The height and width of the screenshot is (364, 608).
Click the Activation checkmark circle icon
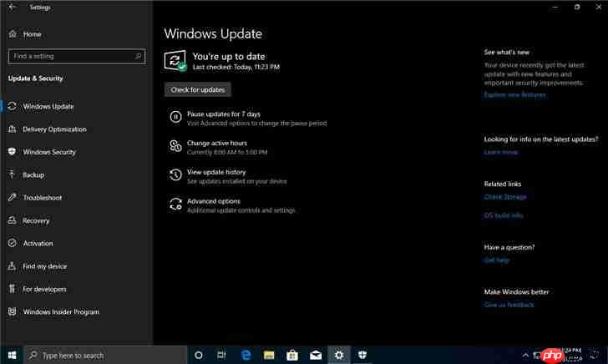click(x=12, y=243)
